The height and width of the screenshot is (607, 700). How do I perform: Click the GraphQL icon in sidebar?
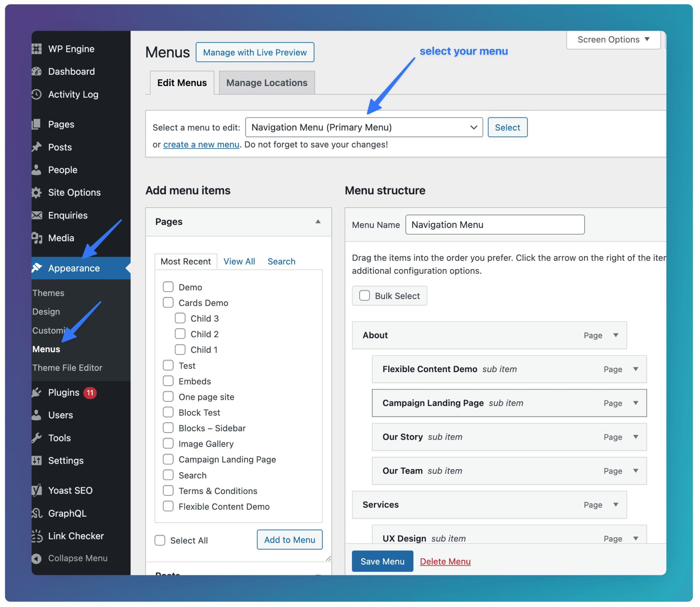point(37,513)
